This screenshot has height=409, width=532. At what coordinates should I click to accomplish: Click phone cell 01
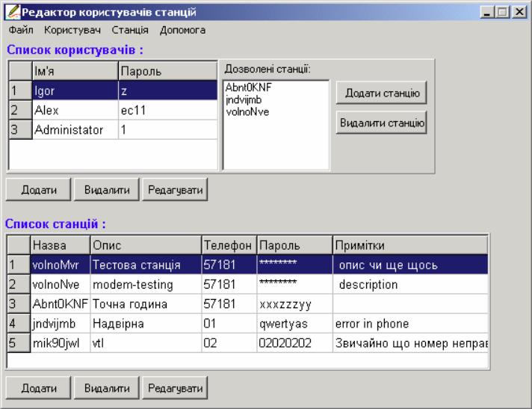tap(229, 323)
